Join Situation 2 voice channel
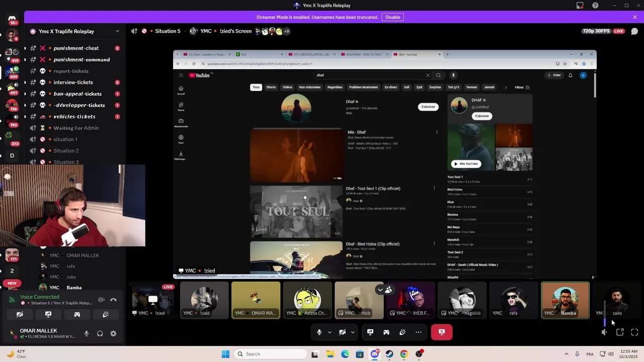 pos(75,151)
